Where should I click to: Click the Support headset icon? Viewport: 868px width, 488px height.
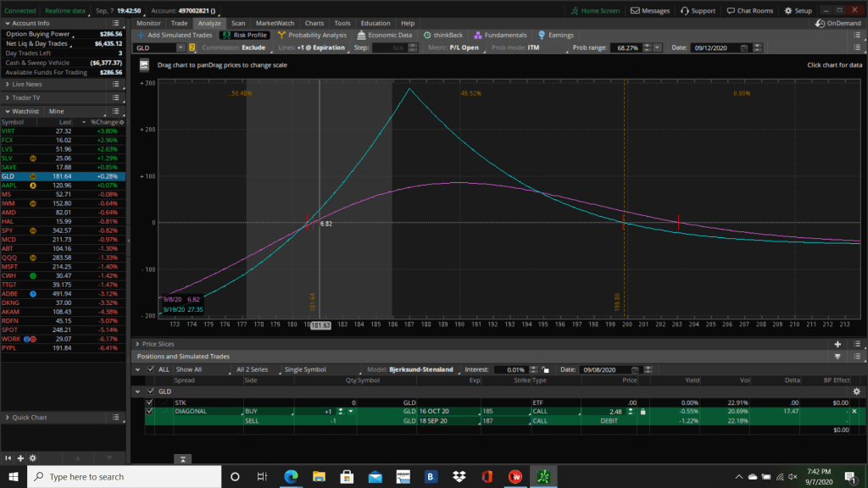[x=684, y=11]
